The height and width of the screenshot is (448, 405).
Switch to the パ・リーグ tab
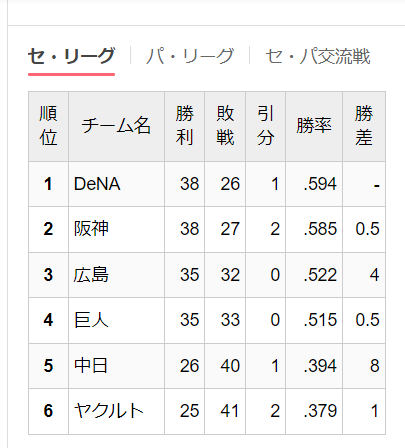click(x=190, y=56)
